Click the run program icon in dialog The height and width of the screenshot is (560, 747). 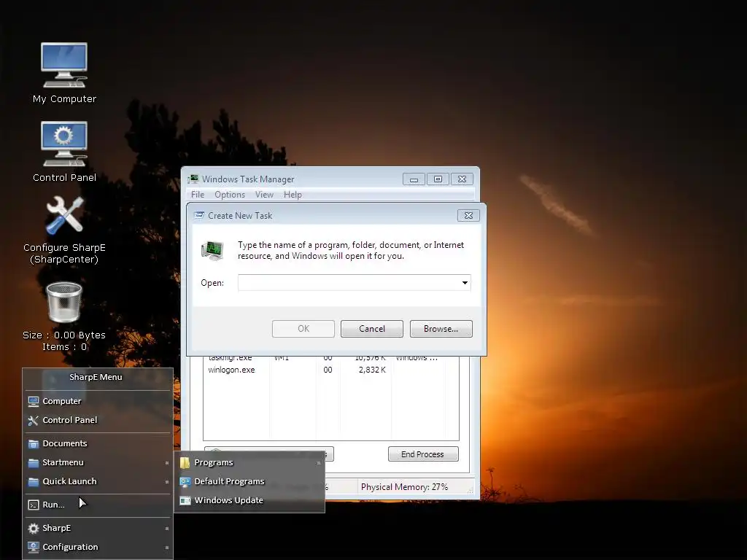(212, 251)
